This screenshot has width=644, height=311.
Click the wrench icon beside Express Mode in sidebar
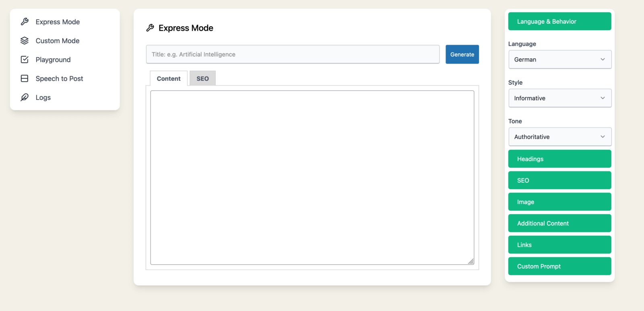point(25,22)
